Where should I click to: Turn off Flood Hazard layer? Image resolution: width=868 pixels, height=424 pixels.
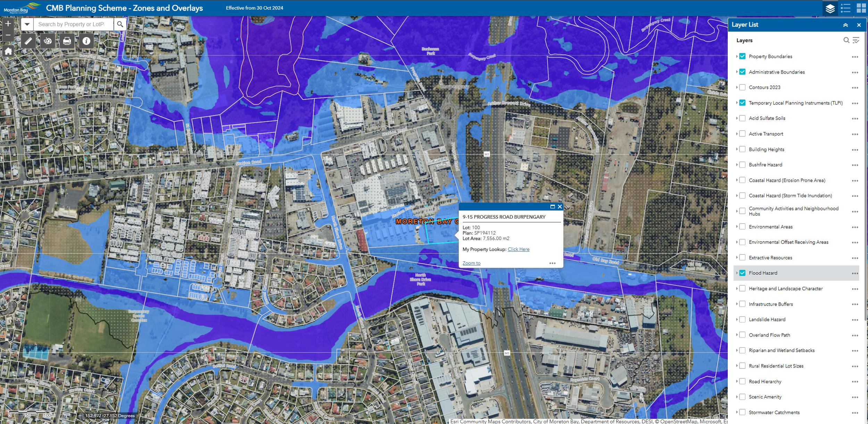pyautogui.click(x=742, y=273)
